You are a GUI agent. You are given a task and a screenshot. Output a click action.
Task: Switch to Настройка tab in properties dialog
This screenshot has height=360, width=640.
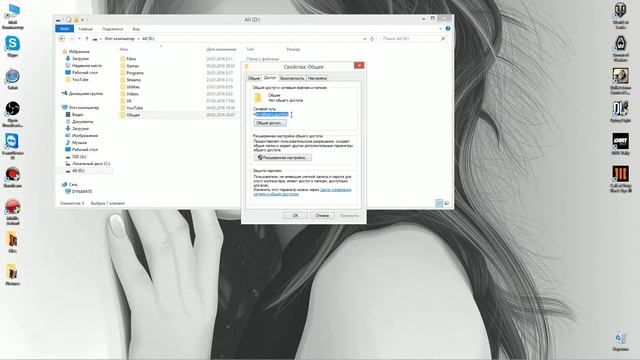[x=317, y=78]
